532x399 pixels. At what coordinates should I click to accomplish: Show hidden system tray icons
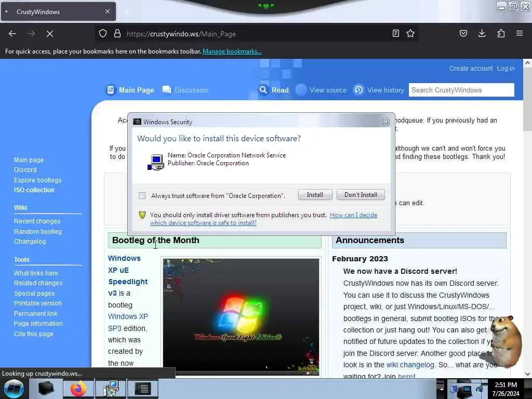click(442, 389)
